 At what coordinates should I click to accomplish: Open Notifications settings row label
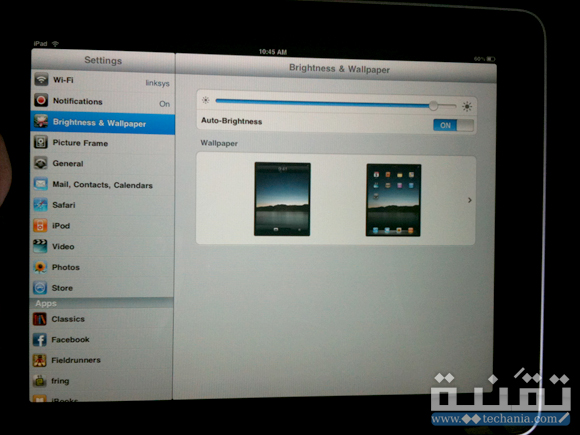78,101
